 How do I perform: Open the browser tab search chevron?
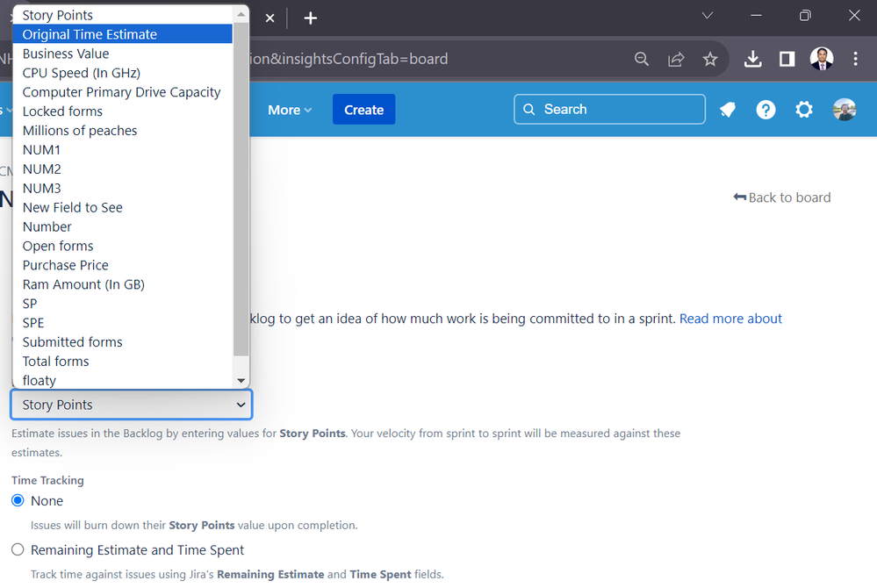[707, 15]
